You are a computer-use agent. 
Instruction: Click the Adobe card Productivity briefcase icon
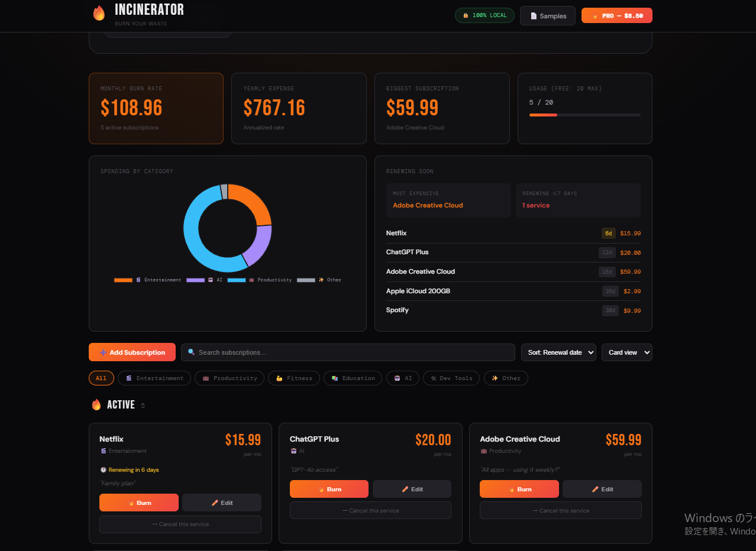pyautogui.click(x=483, y=451)
